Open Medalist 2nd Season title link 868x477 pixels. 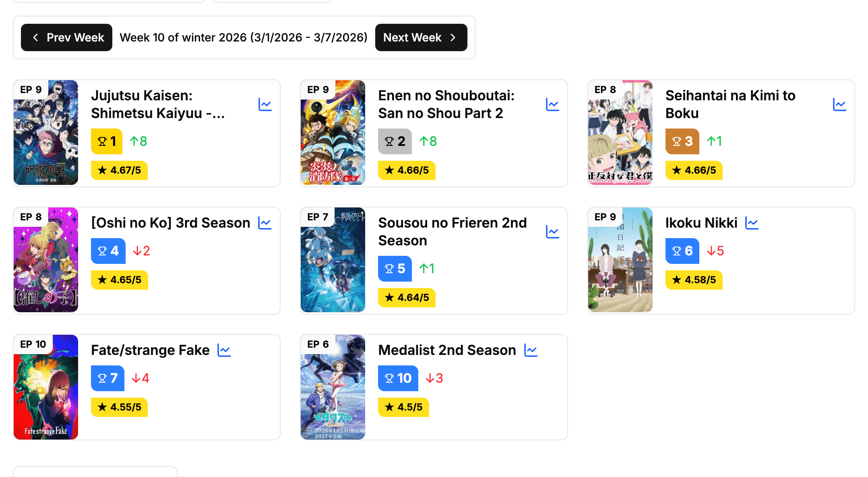pyautogui.click(x=447, y=350)
